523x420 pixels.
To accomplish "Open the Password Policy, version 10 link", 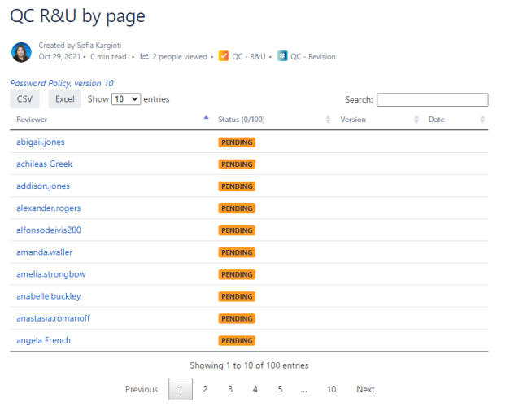I will 62,83.
